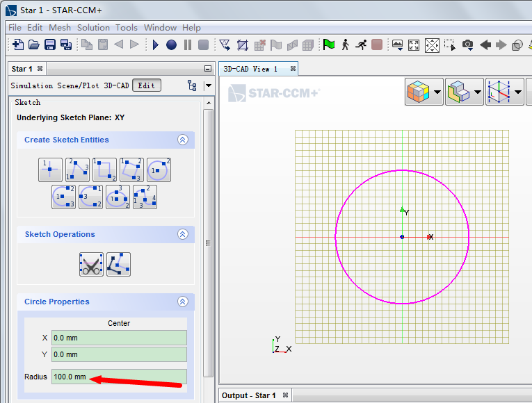Open the Edit menu
This screenshot has height=403, width=532.
click(x=35, y=28)
